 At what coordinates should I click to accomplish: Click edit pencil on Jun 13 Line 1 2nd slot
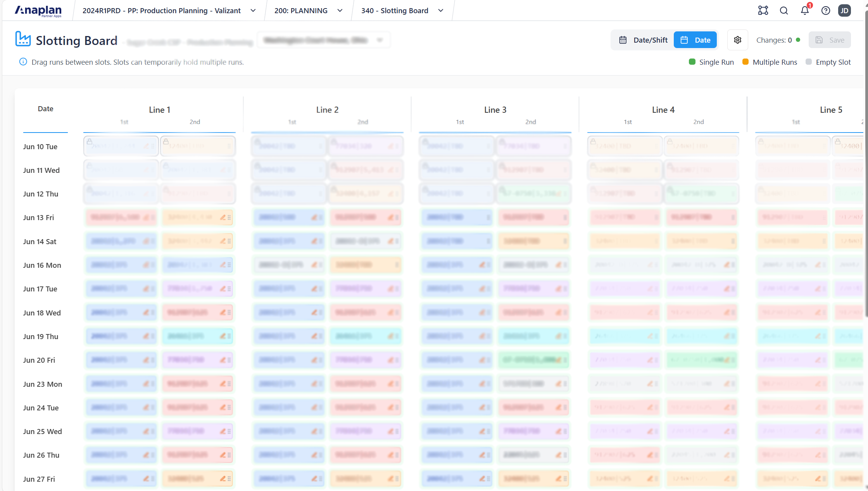[223, 217]
